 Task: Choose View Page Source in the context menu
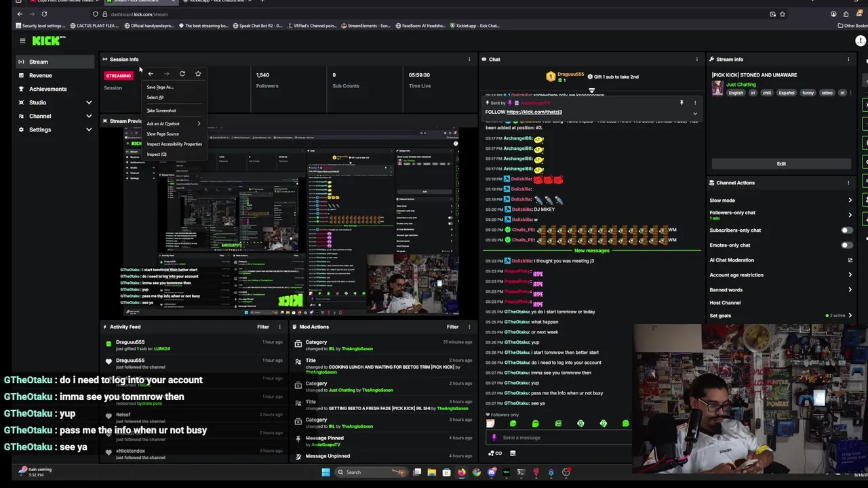point(174,134)
